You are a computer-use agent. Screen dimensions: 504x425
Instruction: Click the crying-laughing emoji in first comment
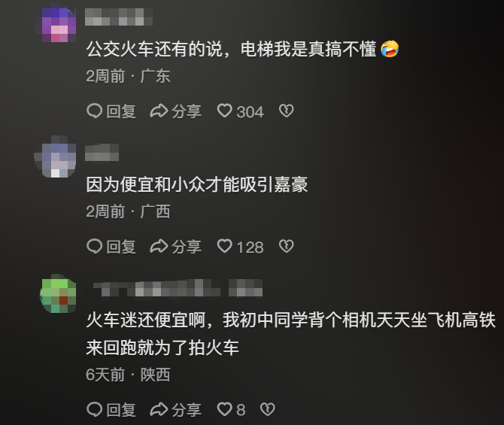[390, 49]
